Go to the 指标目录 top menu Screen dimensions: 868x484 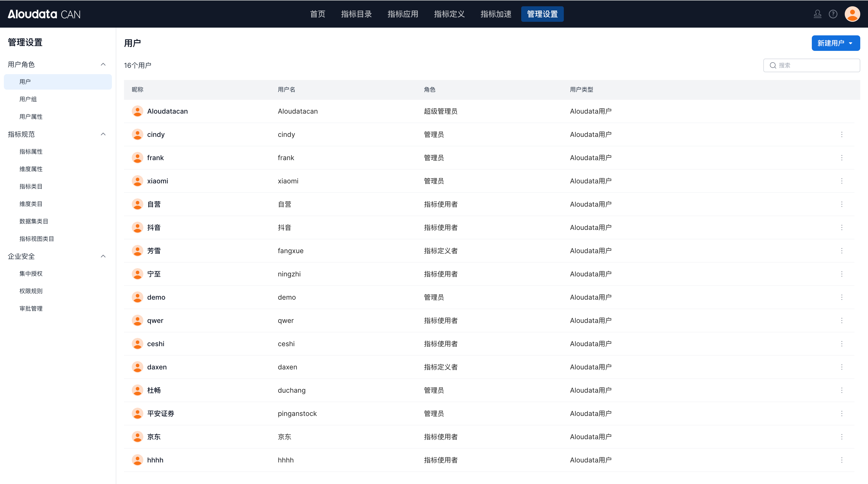coord(356,14)
